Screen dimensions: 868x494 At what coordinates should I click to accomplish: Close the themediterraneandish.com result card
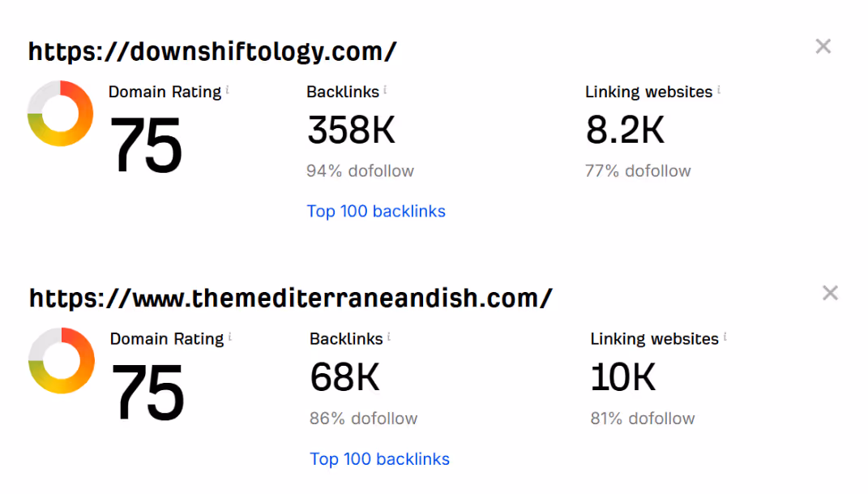tap(830, 293)
